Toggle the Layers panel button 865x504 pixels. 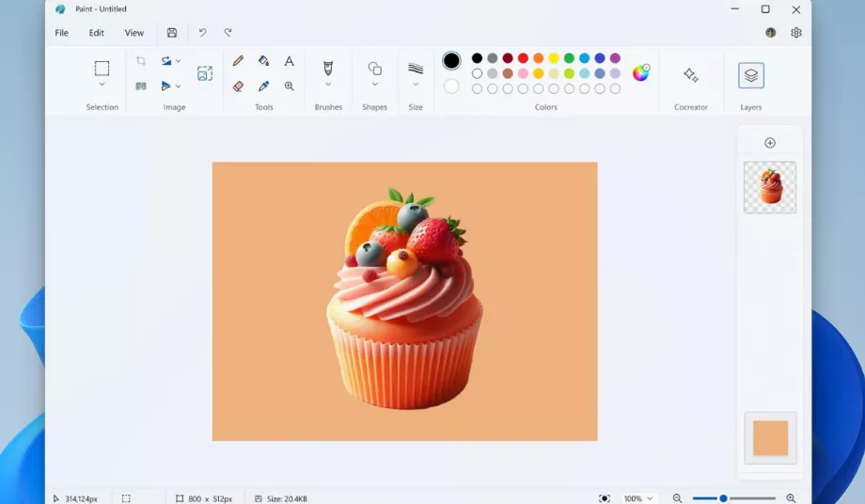click(751, 75)
